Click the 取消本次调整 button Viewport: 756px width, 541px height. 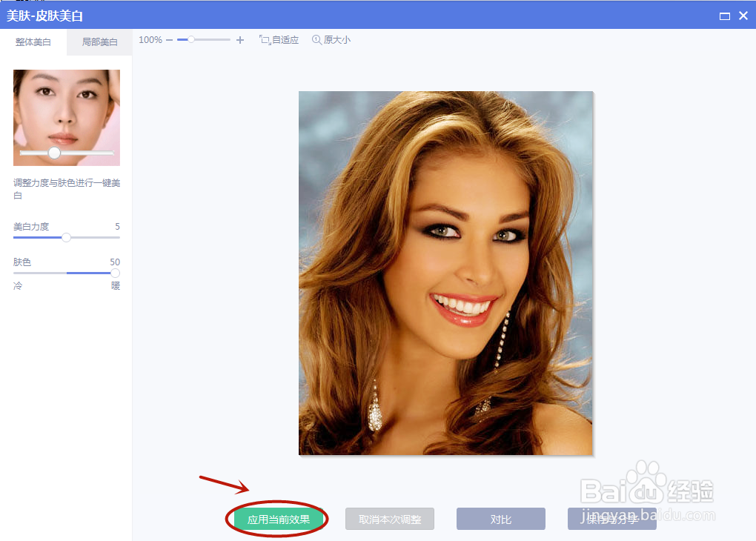point(390,520)
